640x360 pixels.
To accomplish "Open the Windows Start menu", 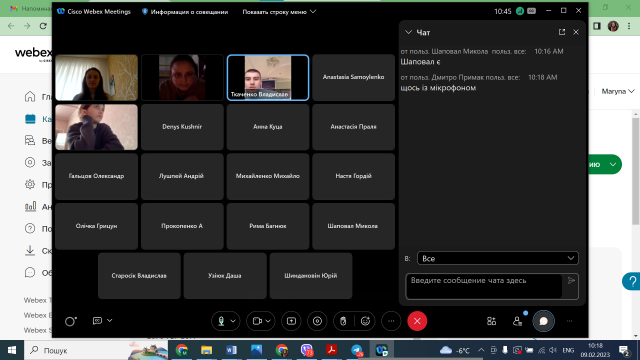I will [x=12, y=350].
